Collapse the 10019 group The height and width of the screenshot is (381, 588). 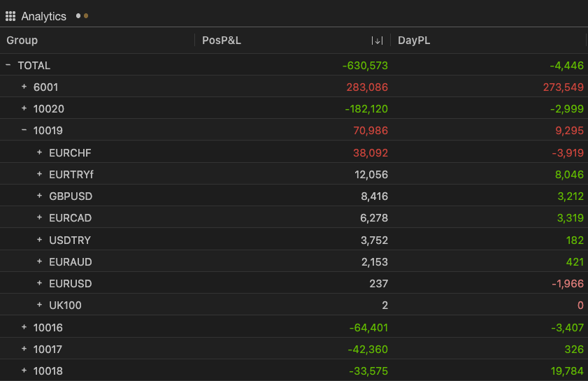click(24, 130)
